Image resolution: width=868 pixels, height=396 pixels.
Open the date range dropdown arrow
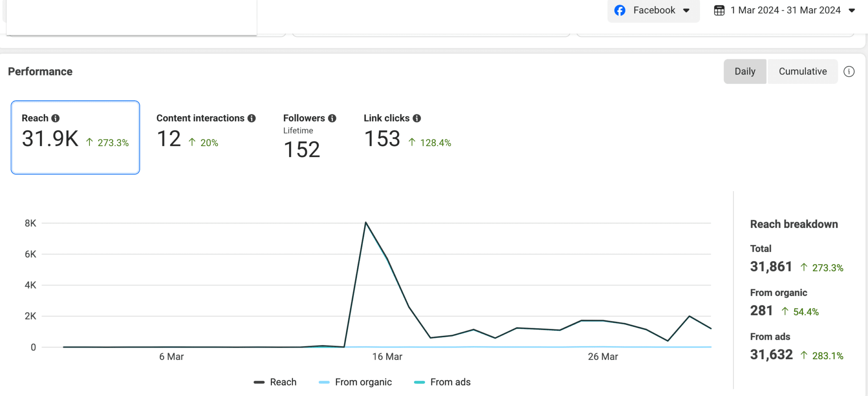coord(852,11)
